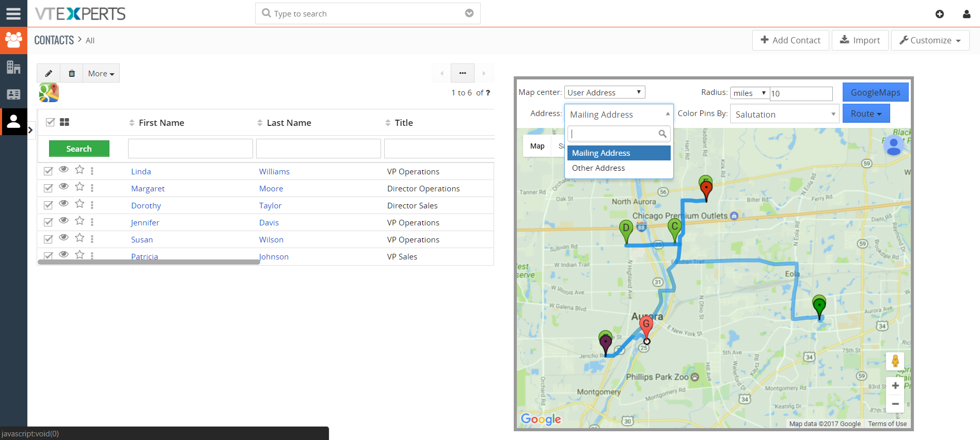The width and height of the screenshot is (980, 440).
Task: Focus the Last Name filter field
Action: (x=319, y=149)
